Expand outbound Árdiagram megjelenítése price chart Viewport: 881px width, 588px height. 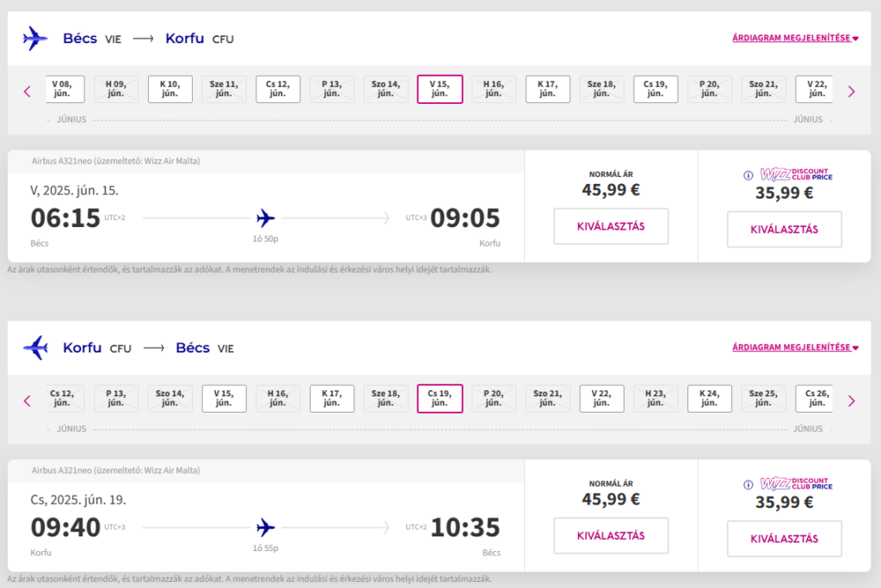795,38
